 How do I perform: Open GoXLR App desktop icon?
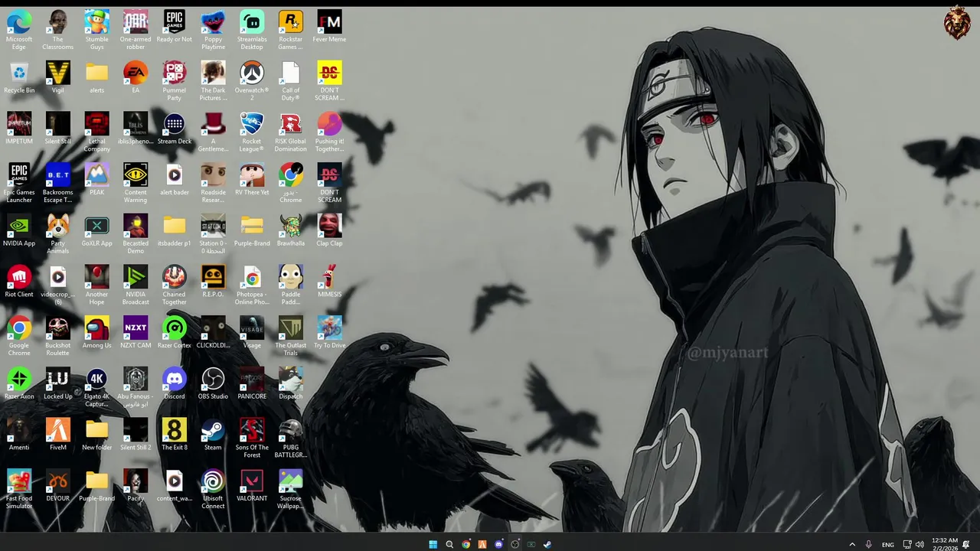(x=96, y=231)
